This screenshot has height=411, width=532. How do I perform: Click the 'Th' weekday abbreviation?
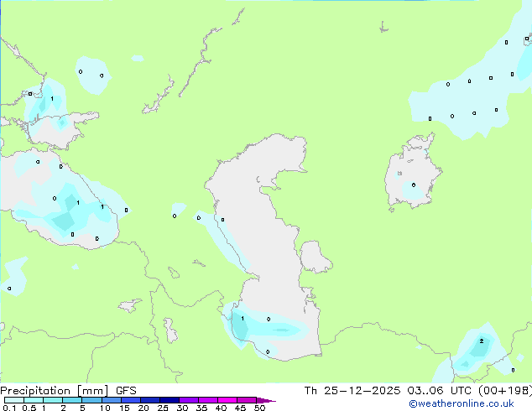(310, 391)
